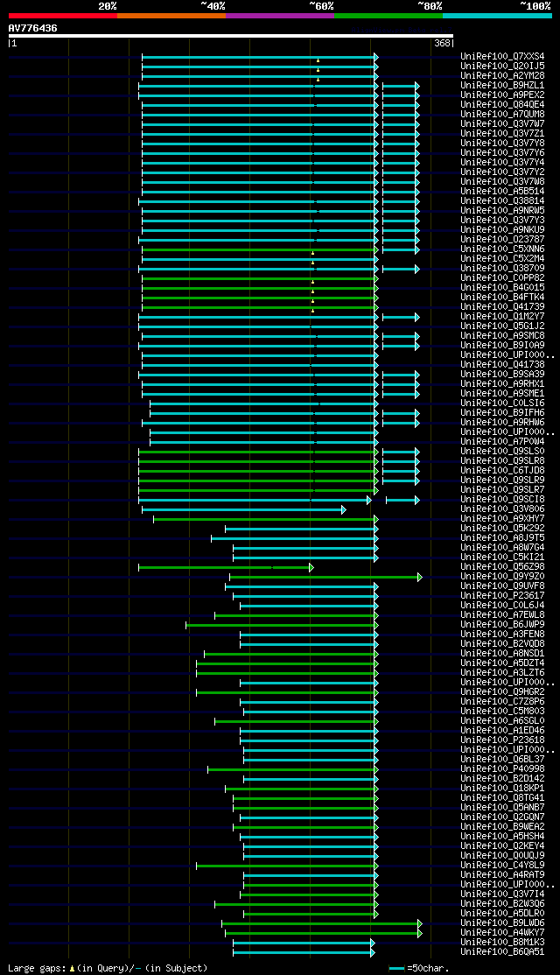Click the UniRef100_O23787 subject name
This screenshot has width=560, height=975.
click(502, 240)
